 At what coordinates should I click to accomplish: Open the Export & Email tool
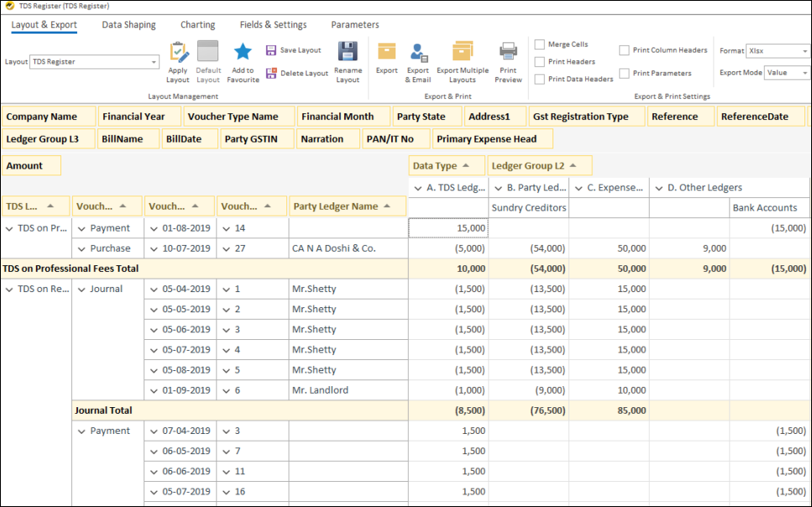coord(418,54)
